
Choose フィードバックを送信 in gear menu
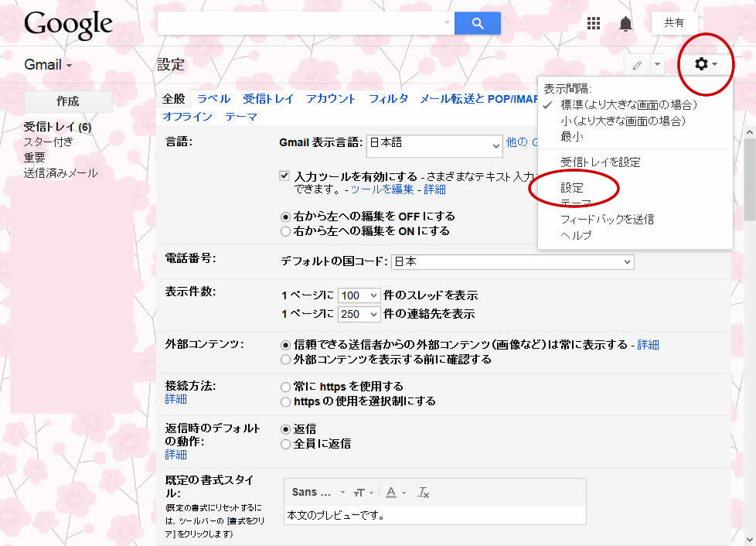point(607,220)
